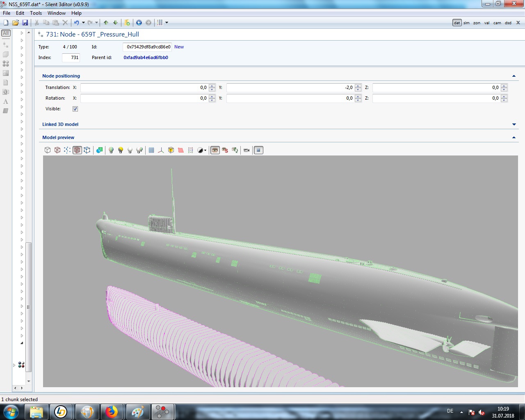Click the red plane icon
The image size is (525, 420).
(x=181, y=150)
